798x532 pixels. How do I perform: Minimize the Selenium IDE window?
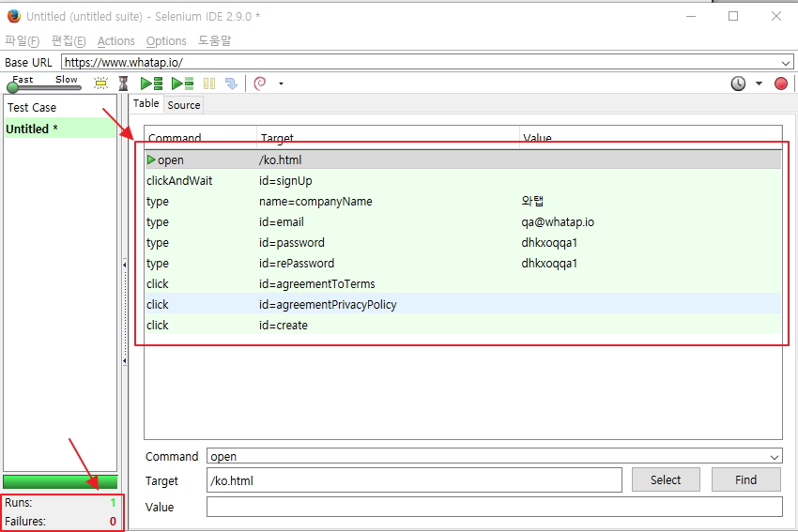tap(691, 16)
